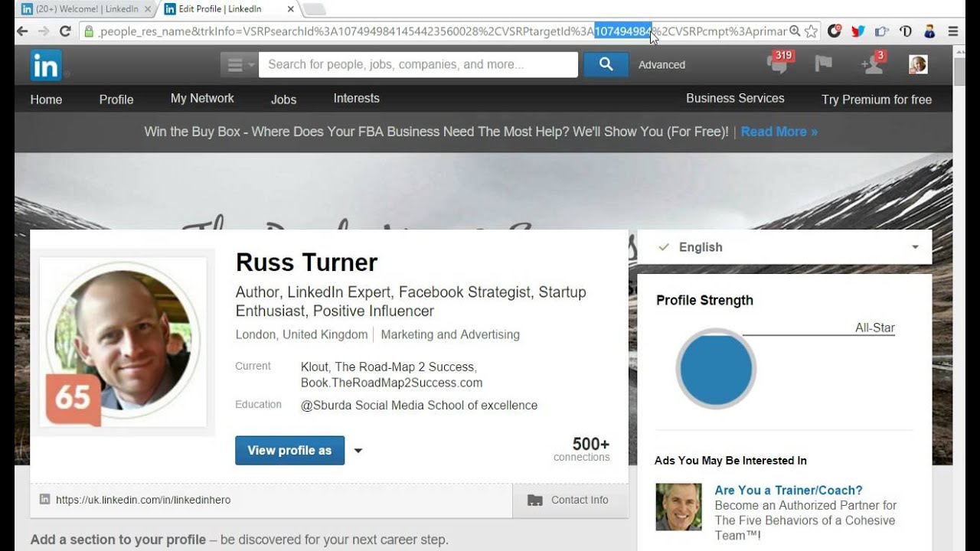980x551 pixels.
Task: Click the profile URL uk.linkedin.com/in/linkedinhero
Action: (x=143, y=500)
